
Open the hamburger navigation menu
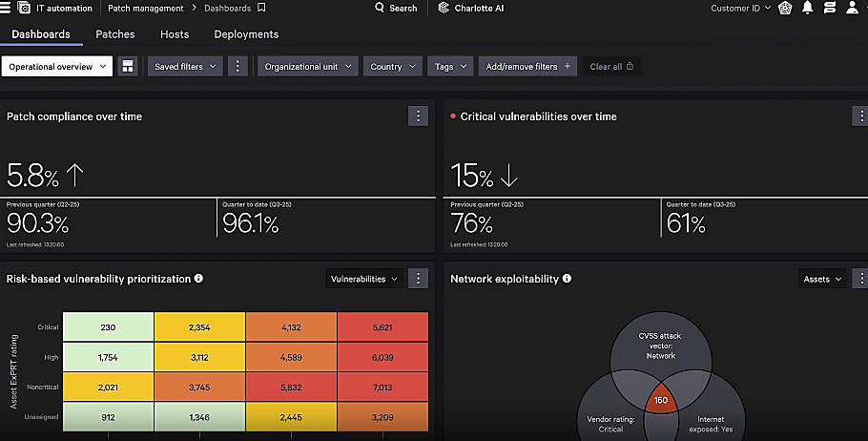coord(8,8)
